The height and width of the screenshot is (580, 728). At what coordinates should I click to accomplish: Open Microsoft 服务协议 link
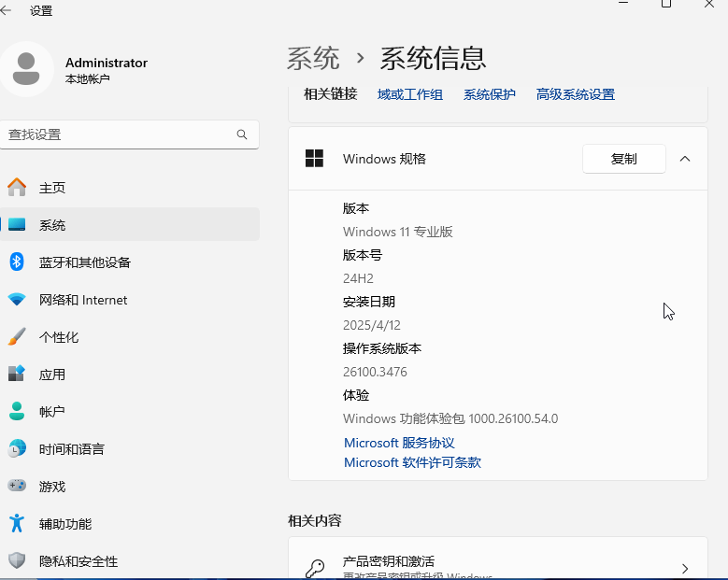399,443
